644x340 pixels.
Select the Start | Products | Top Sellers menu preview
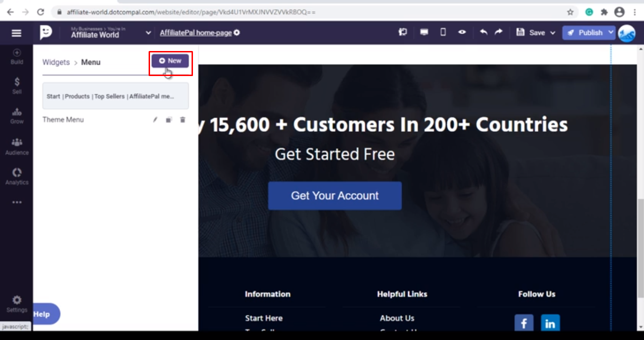click(116, 96)
